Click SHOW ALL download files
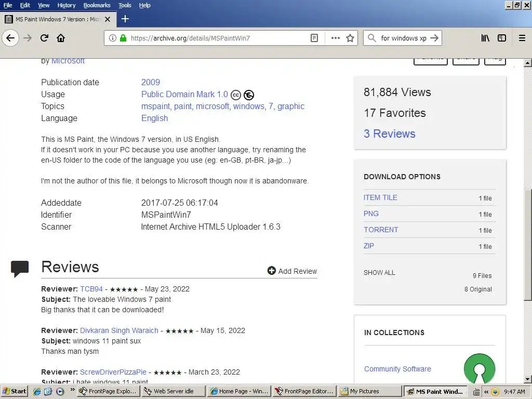Viewport: 532px width, 399px height. [379, 273]
